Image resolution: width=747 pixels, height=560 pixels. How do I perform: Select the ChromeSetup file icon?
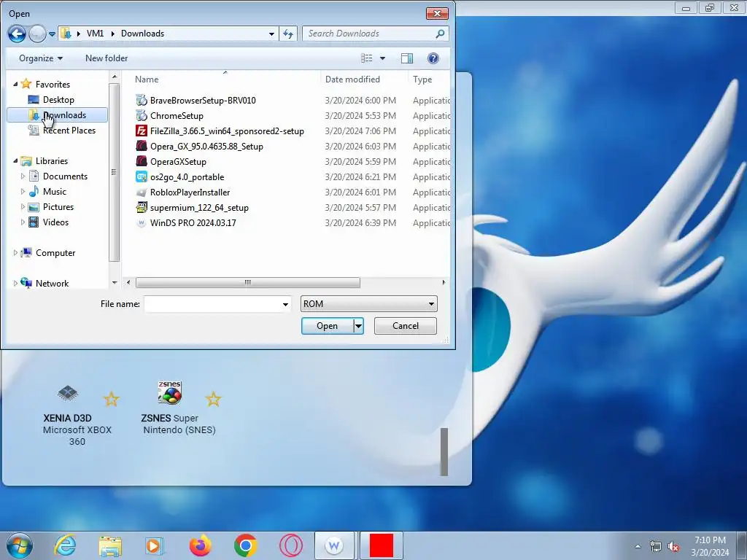point(142,116)
